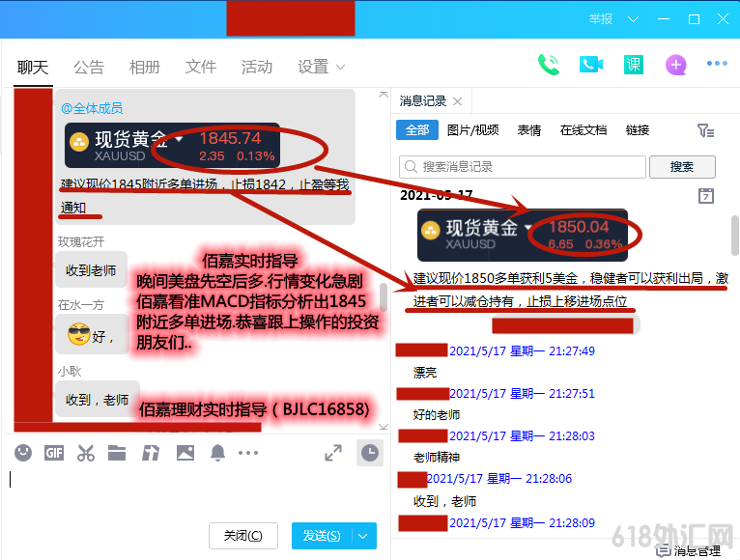Viewport: 740px width, 560px height.
Task: Toggle the message filter icon
Action: click(705, 130)
